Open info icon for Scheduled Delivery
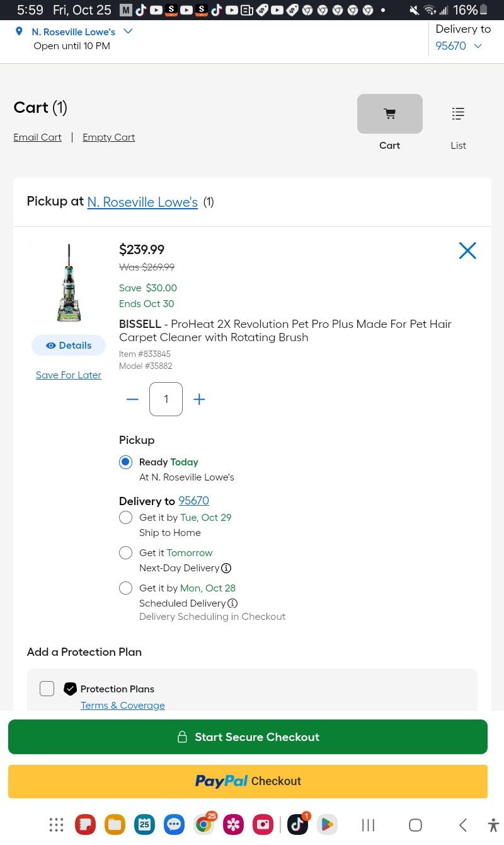 pyautogui.click(x=232, y=603)
